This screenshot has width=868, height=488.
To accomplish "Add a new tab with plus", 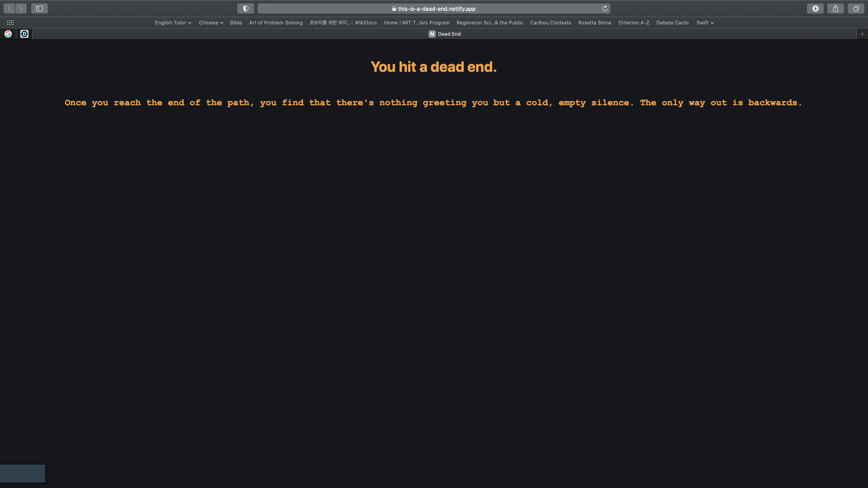I will coord(862,34).
